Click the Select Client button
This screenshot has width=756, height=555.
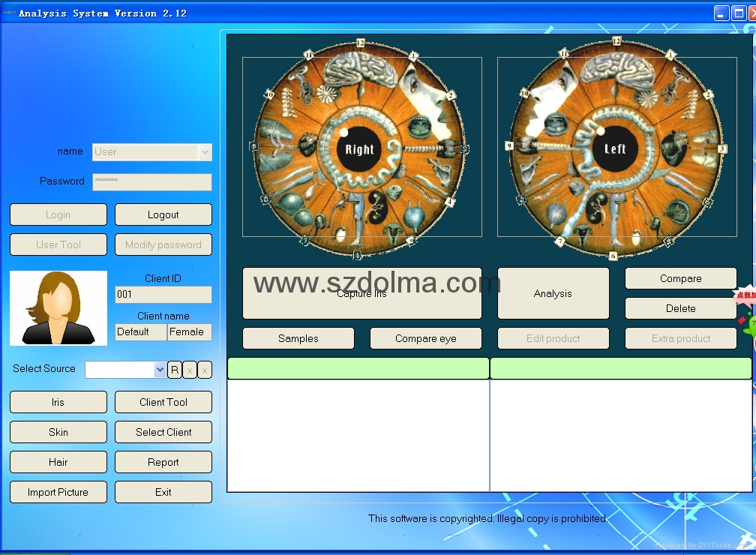163,432
